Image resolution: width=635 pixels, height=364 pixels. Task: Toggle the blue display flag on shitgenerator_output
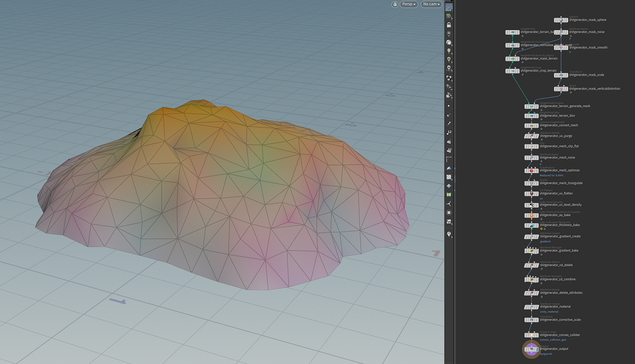coord(537,349)
